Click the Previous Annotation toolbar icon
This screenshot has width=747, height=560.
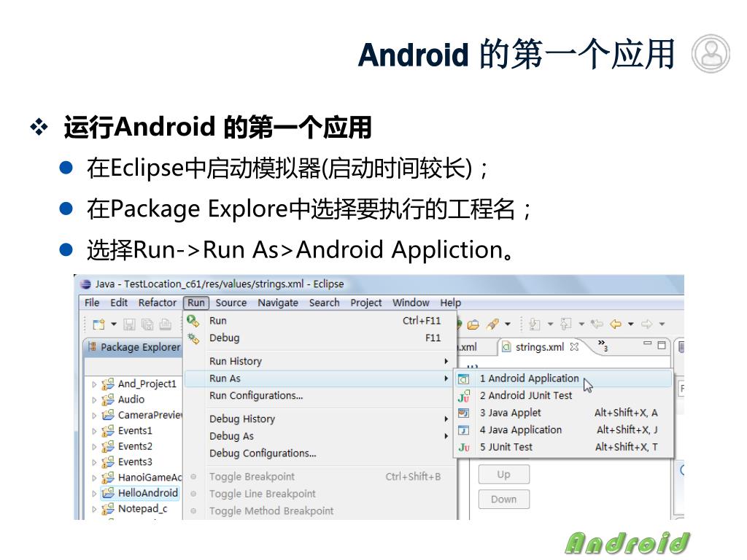[566, 324]
